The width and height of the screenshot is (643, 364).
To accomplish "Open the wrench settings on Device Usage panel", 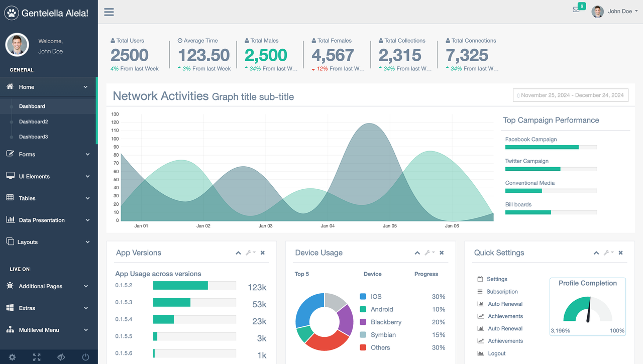I will pyautogui.click(x=430, y=253).
